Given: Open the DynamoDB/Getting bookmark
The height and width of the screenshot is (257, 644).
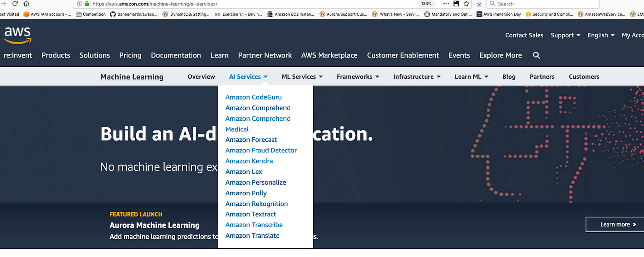Looking at the screenshot, I should (x=186, y=14).
